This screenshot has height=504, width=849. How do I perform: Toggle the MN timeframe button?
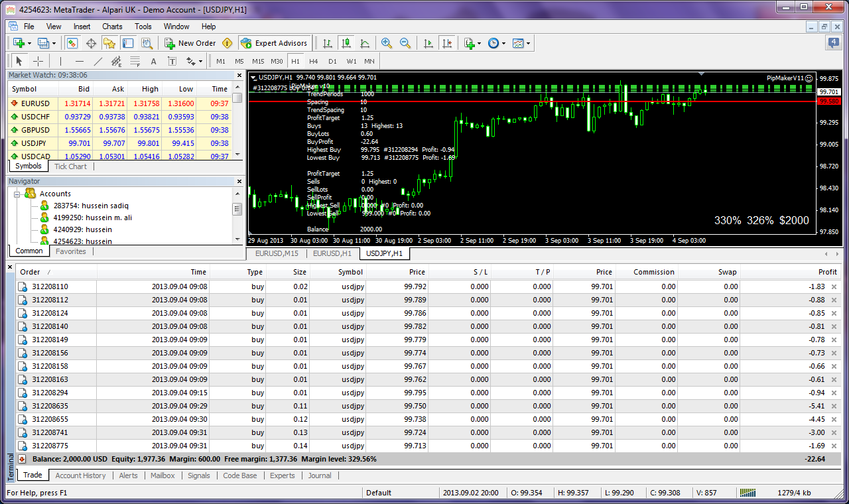[369, 61]
